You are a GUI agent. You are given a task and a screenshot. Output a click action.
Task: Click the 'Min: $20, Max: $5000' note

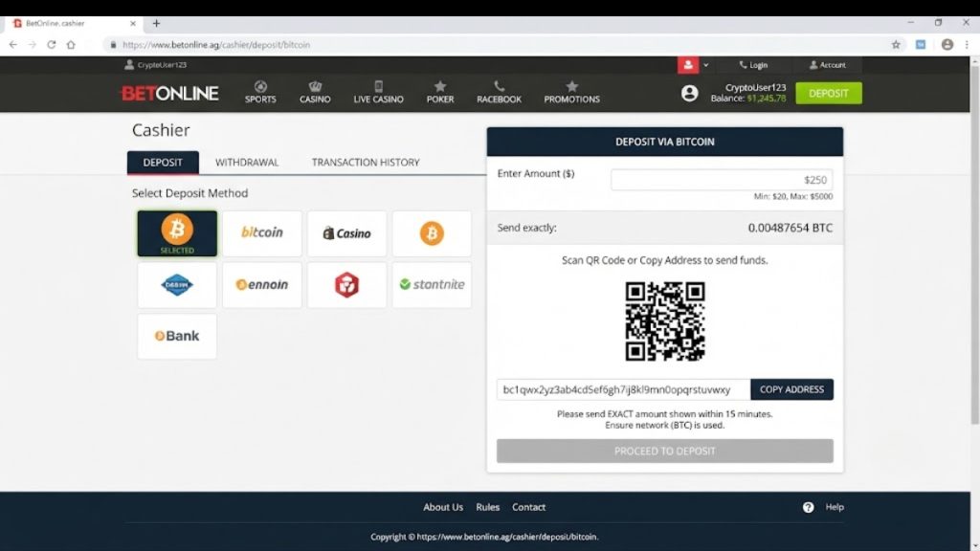click(x=793, y=196)
